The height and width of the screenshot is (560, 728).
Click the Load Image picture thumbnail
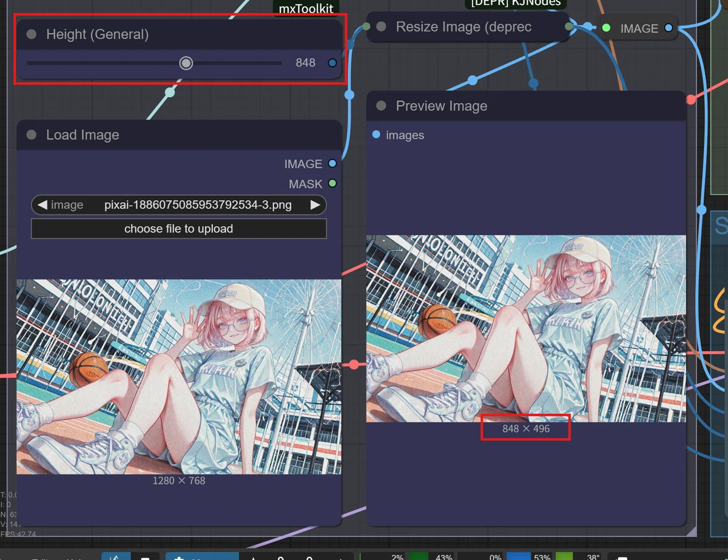pyautogui.click(x=179, y=377)
